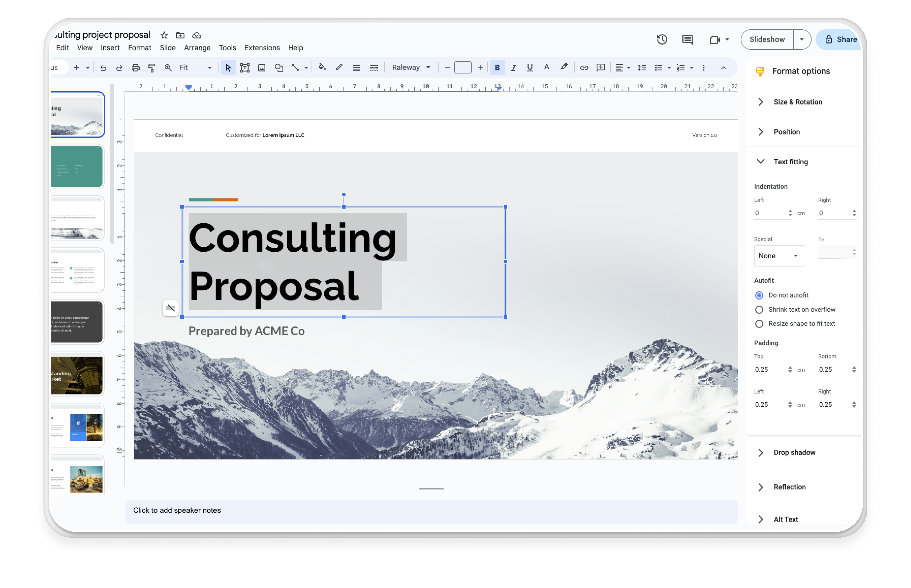Open the Special indentation dropdown
911x588 pixels.
pyautogui.click(x=778, y=255)
